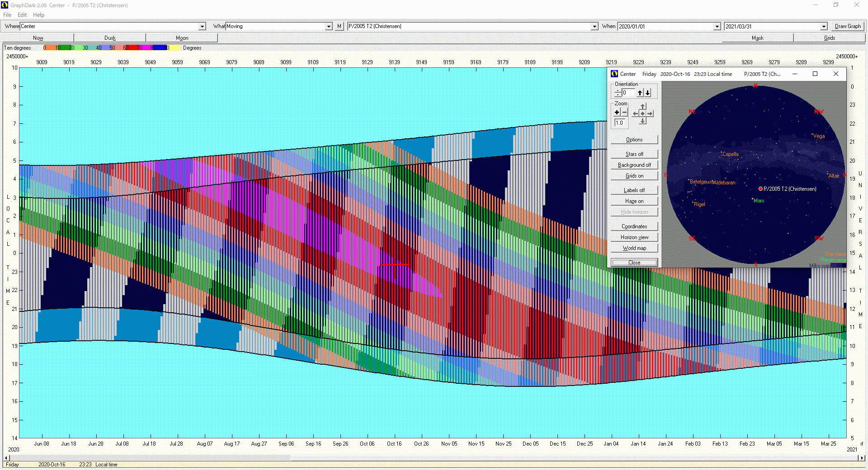The width and height of the screenshot is (868, 470).
Task: Click the Aldebaran star label
Action: tap(725, 183)
